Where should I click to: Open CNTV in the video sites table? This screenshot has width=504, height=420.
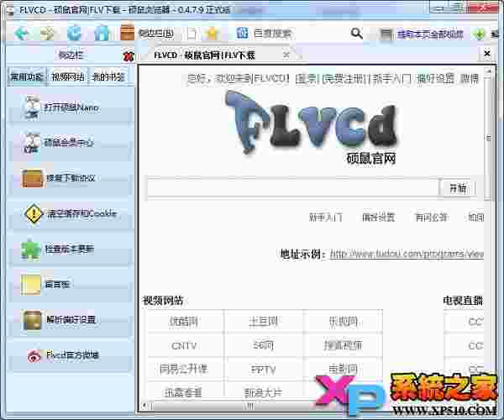pyautogui.click(x=184, y=346)
